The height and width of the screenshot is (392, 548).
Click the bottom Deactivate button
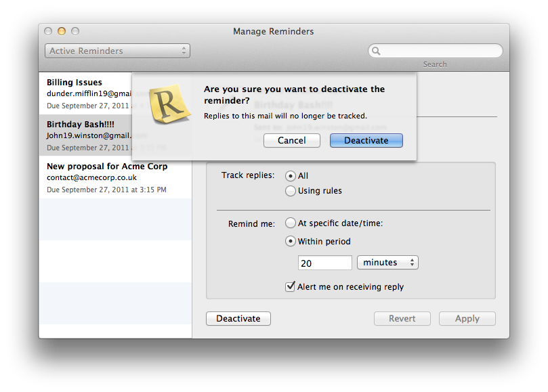tap(238, 319)
